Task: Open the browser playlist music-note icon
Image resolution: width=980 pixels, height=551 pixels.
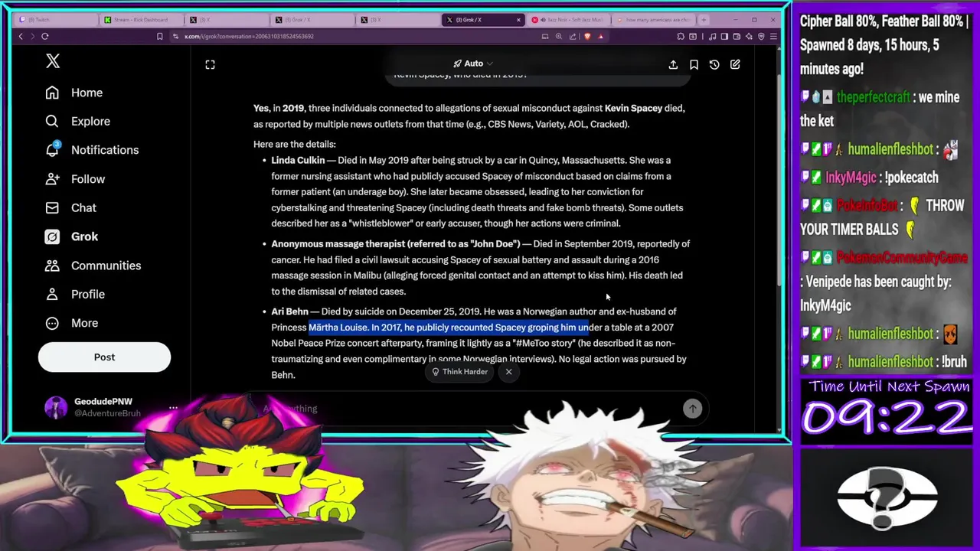Action: pyautogui.click(x=712, y=36)
